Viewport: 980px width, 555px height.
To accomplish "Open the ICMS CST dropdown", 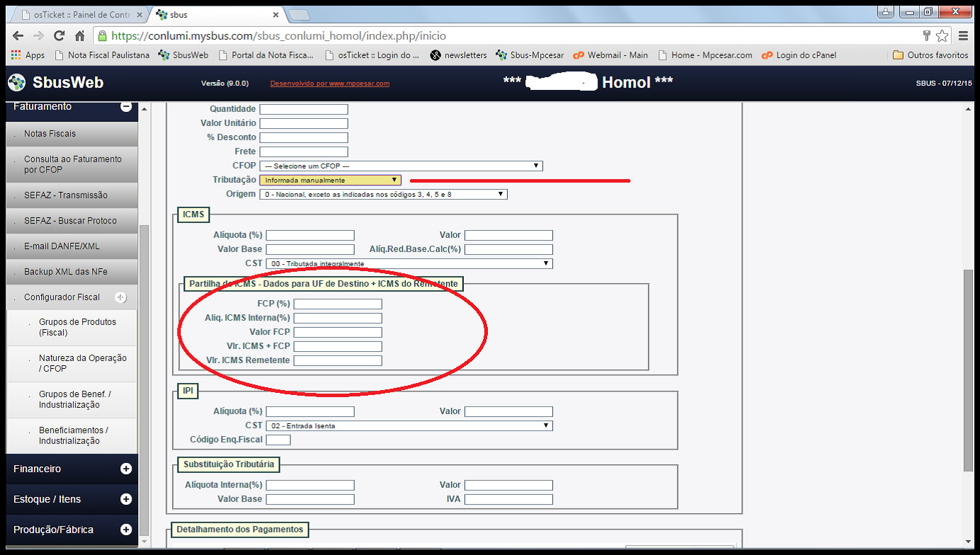I will click(409, 263).
